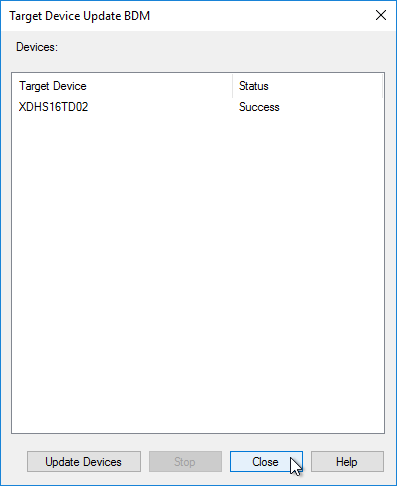Exit the dialog with the top-right X
The height and width of the screenshot is (486, 397).
point(381,15)
